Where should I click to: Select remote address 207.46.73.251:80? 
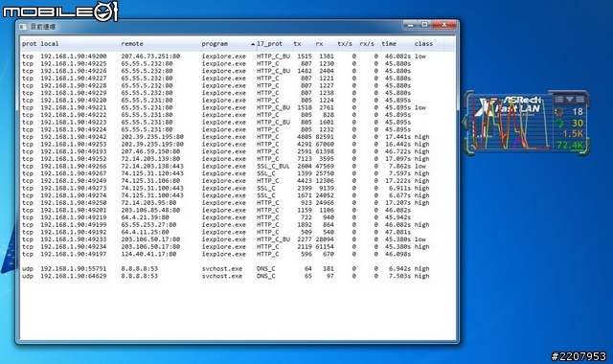click(x=150, y=57)
